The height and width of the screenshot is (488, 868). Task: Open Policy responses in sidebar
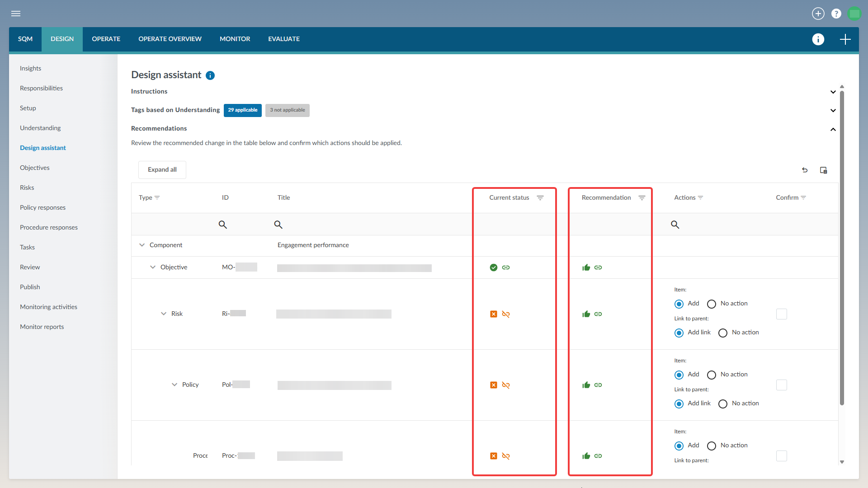point(42,207)
